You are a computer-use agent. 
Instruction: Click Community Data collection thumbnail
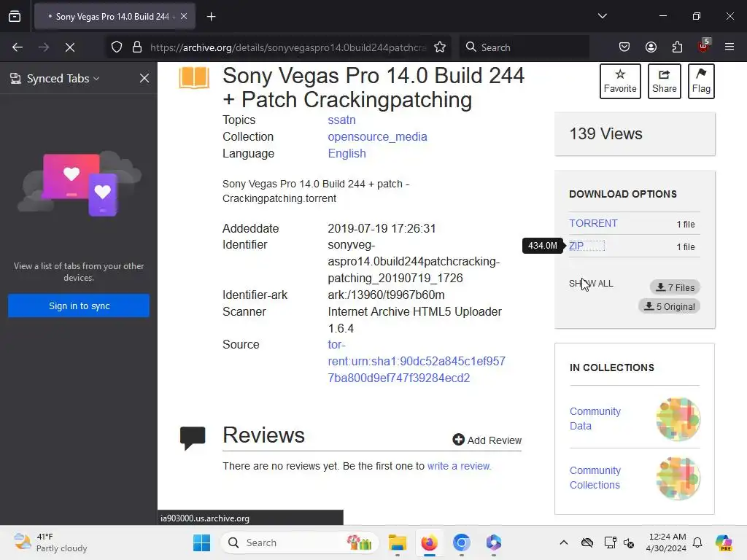(x=678, y=419)
